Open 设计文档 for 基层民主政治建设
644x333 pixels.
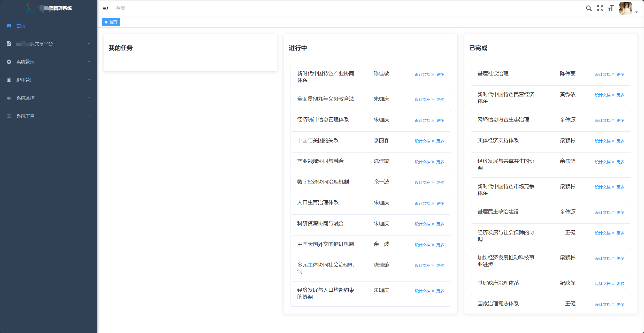pos(604,212)
